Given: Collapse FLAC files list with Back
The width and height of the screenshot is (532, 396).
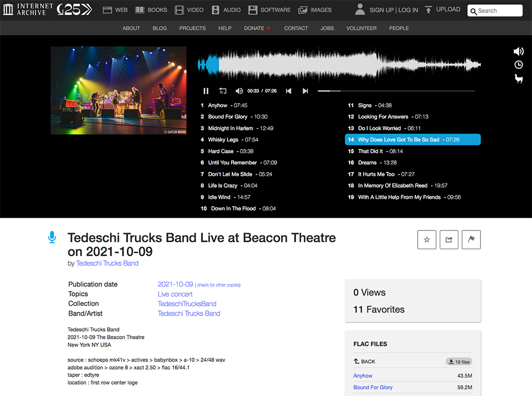Looking at the screenshot, I should (365, 361).
